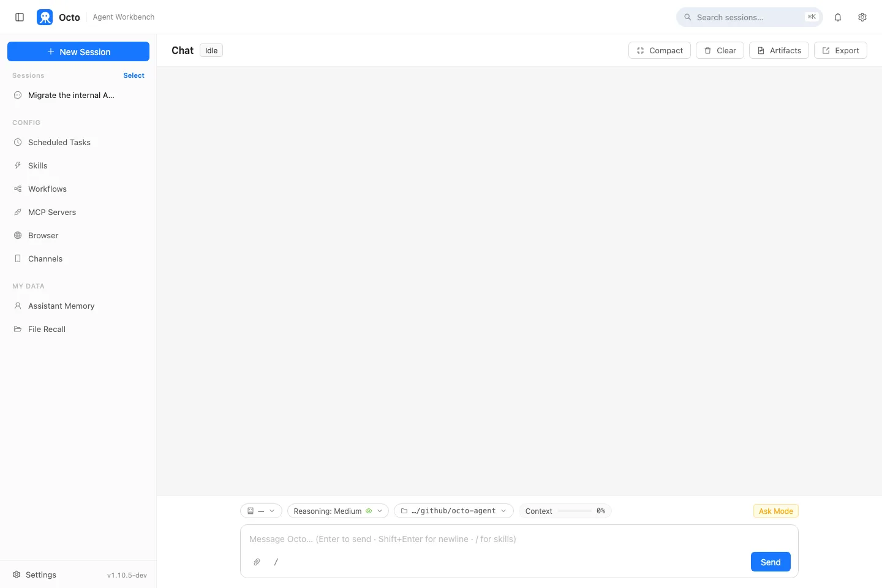Screen dimensions: 882x588
Task: Click the v1.10.5-dev version label
Action: [127, 575]
